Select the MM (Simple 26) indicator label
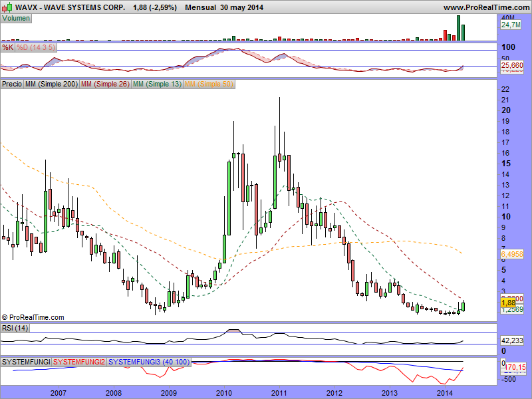This screenshot has height=399, width=532. click(104, 84)
